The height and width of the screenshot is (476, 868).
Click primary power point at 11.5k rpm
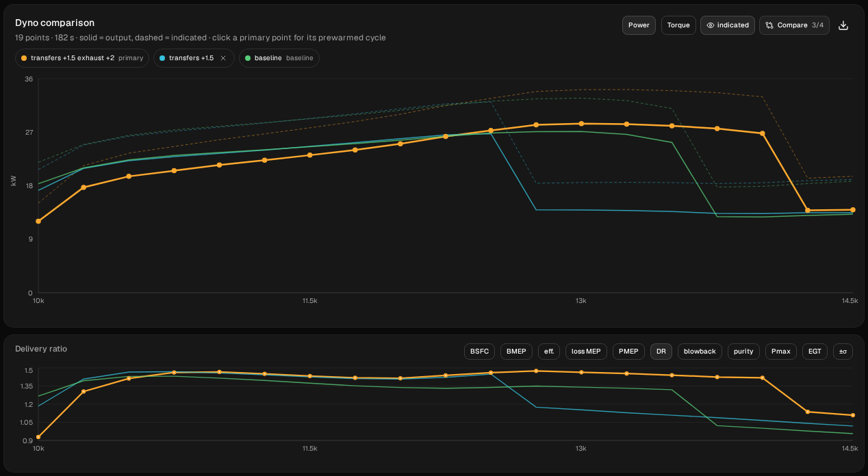(x=309, y=155)
